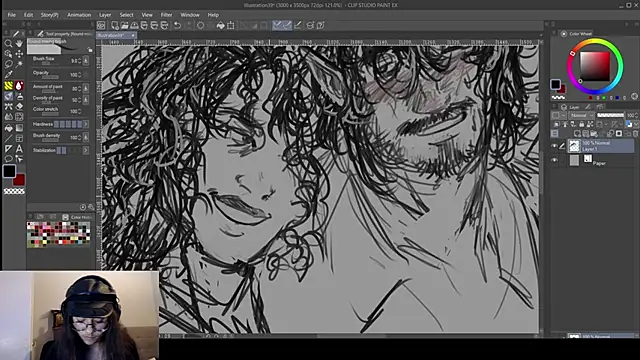Select the Balloon tool
This screenshot has height=360, width=640.
point(8,159)
